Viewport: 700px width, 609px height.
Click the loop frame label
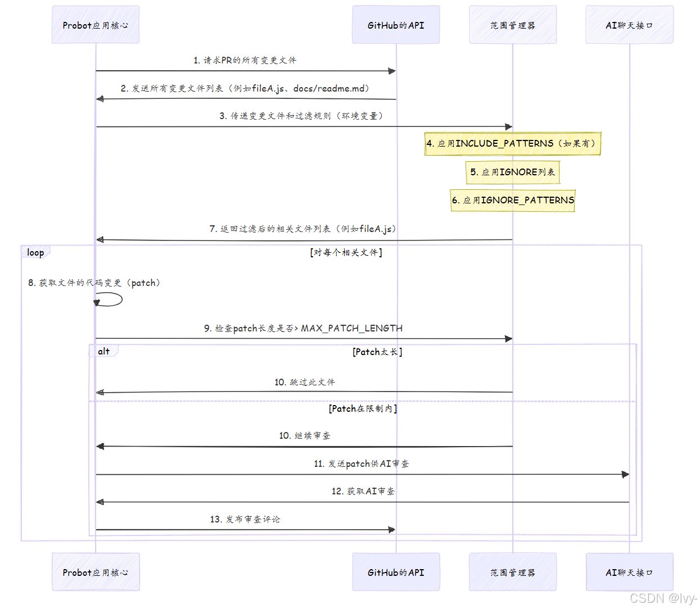[35, 252]
